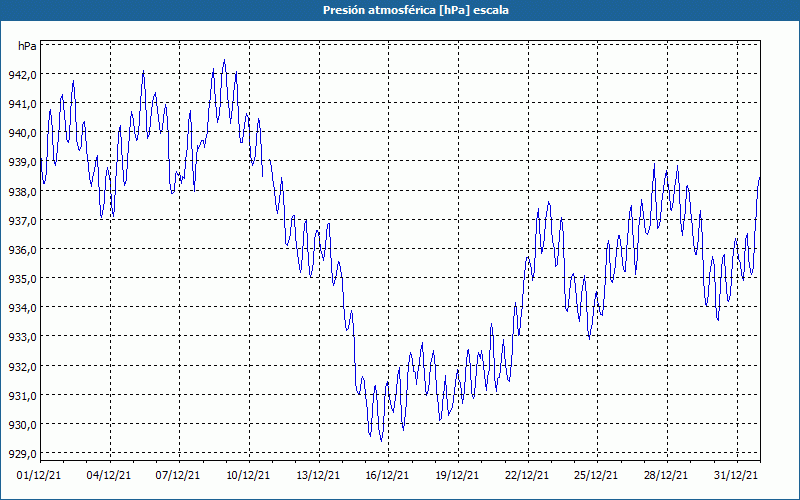The image size is (800, 500).
Task: Click the 'Presión atmosférica [hPa] escala' title
Action: [416, 10]
